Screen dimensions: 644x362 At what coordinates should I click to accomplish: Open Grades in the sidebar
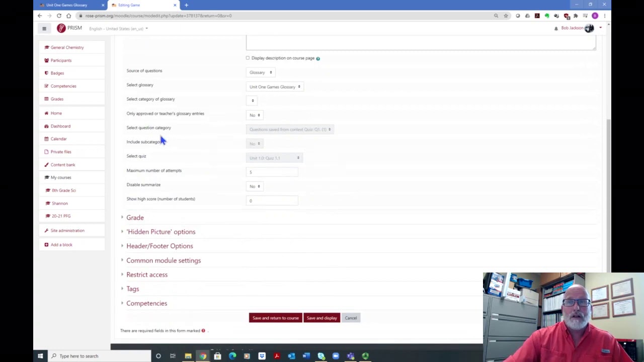coord(57,99)
